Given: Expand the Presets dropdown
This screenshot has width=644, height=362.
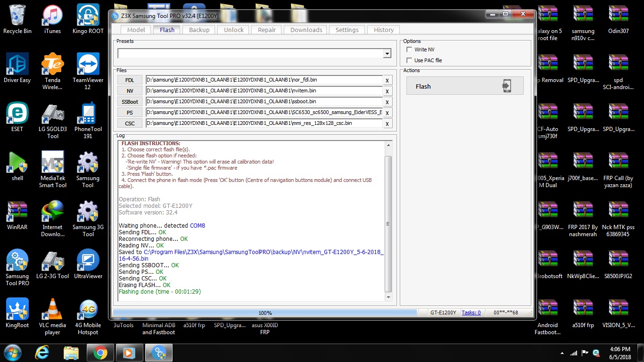Looking at the screenshot, I should pos(387,53).
